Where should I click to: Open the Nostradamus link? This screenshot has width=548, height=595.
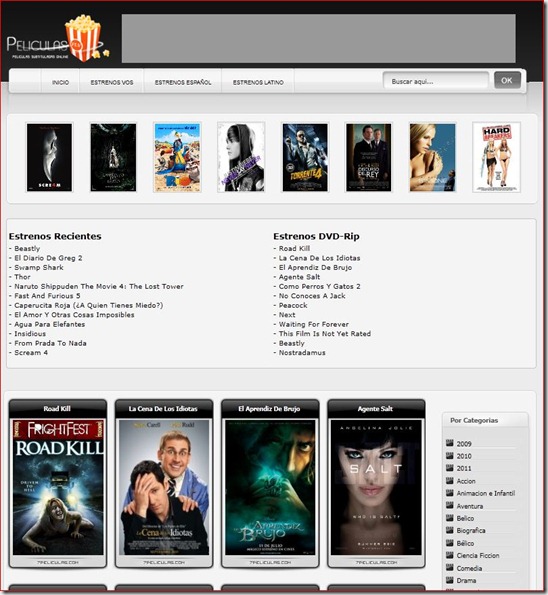coord(302,353)
